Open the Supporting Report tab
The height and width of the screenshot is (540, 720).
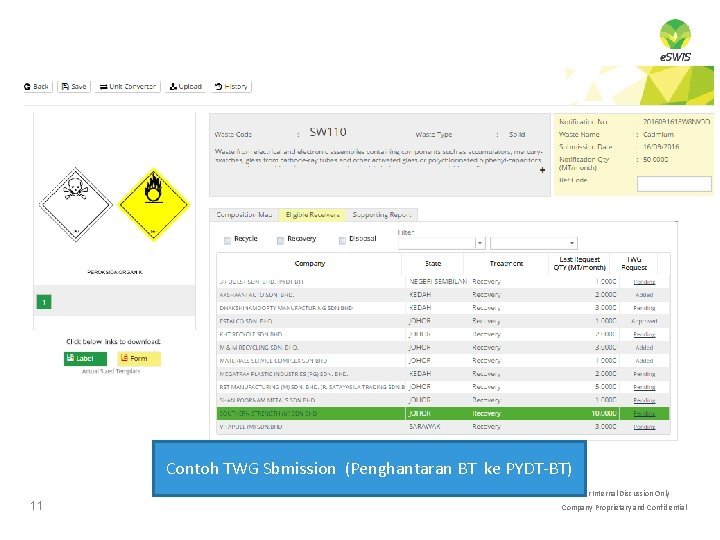[x=382, y=214]
